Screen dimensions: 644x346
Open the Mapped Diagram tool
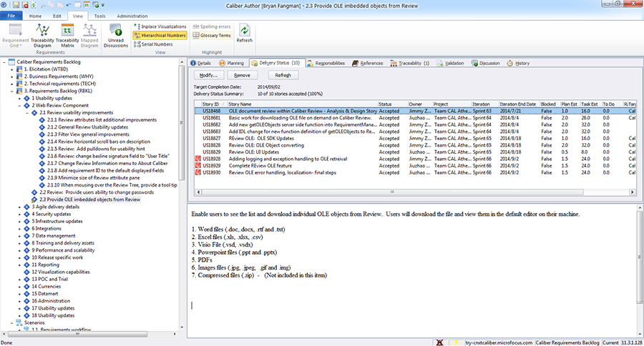pyautogui.click(x=89, y=36)
